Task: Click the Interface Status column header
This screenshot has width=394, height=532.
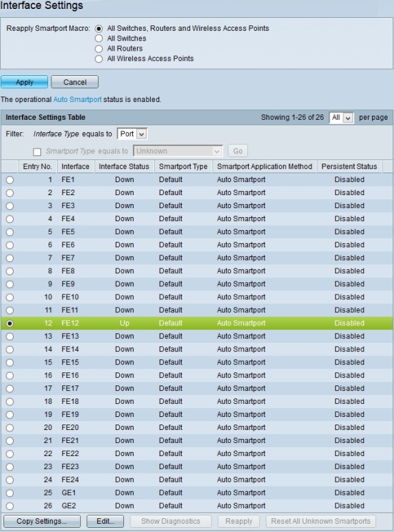Action: [124, 166]
